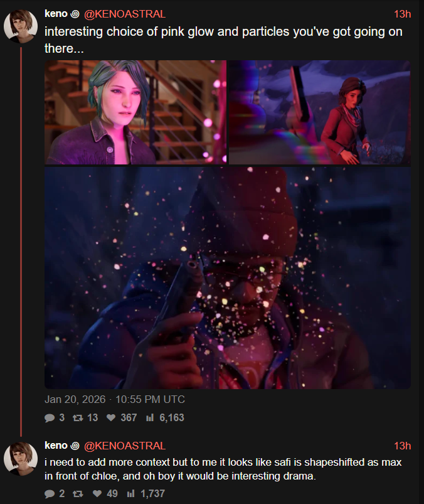Click the keno display name on second post
The image size is (424, 504).
click(56, 446)
